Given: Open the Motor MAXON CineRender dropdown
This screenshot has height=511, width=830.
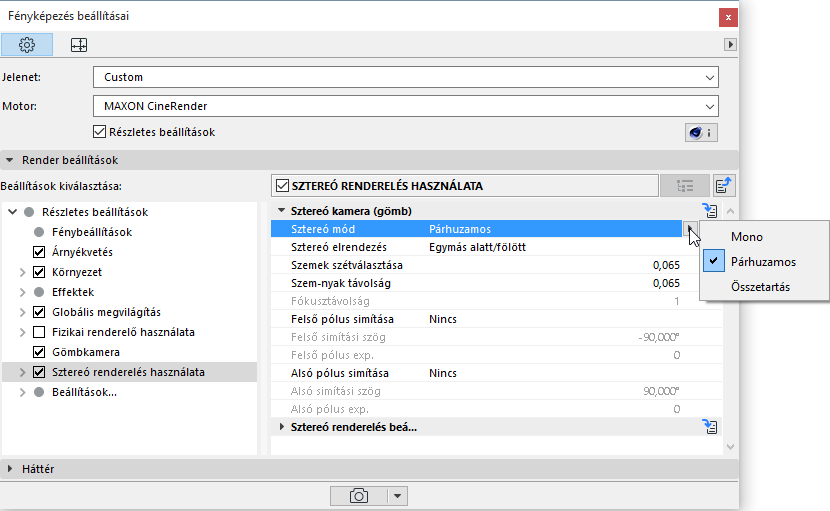Looking at the screenshot, I should (405, 106).
